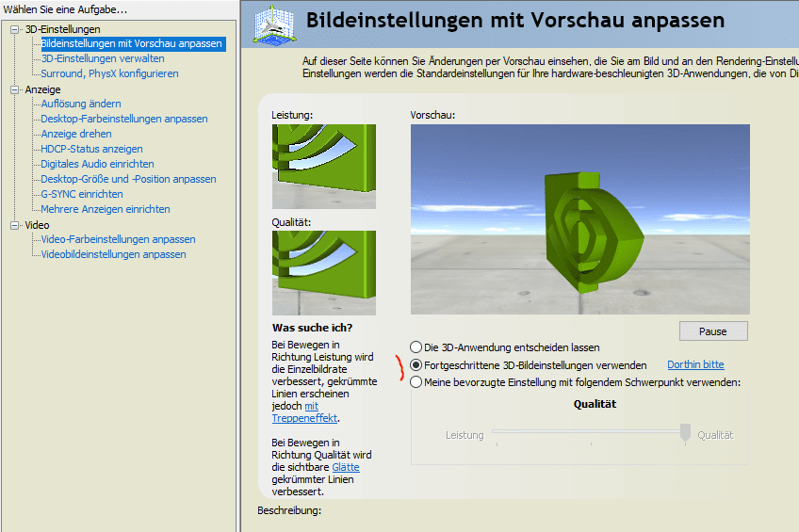Collapse the Video tree node
The height and width of the screenshot is (532, 799).
(15, 225)
